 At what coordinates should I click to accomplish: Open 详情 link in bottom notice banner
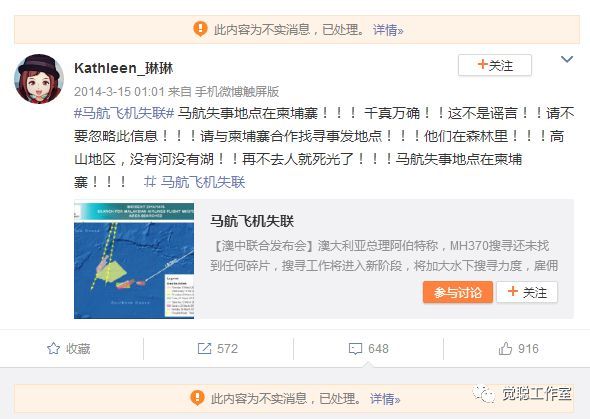click(385, 399)
